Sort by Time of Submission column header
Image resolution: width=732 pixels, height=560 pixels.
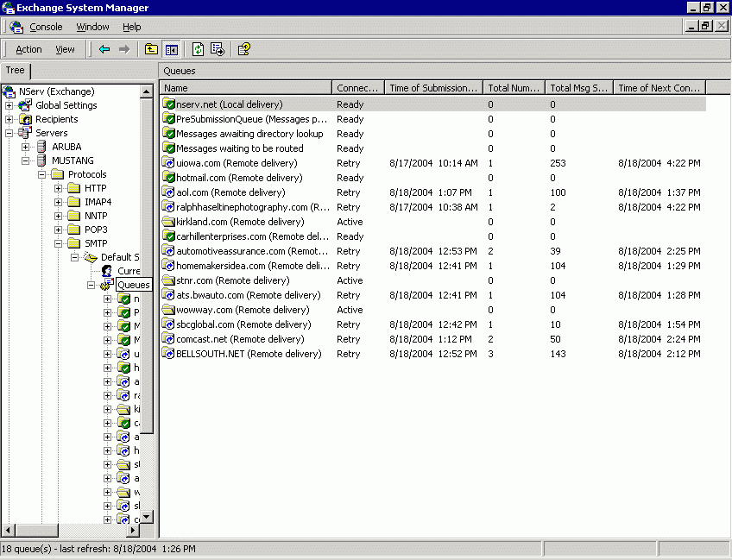(433, 88)
